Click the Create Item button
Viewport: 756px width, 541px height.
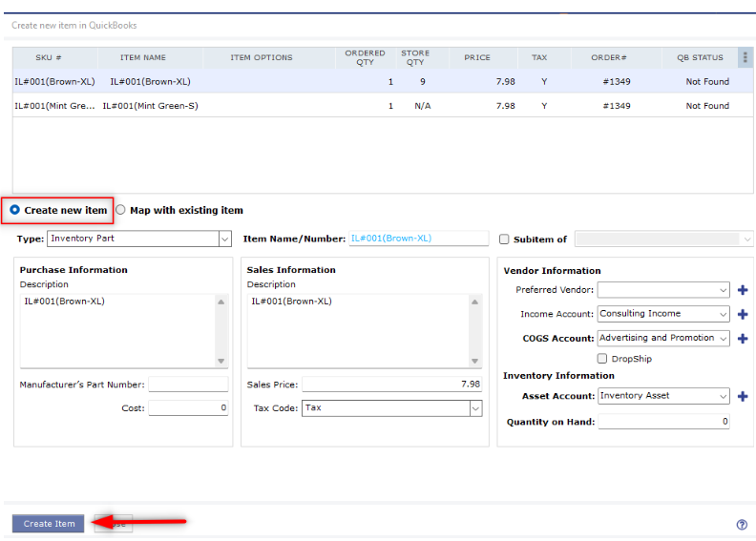tap(49, 524)
